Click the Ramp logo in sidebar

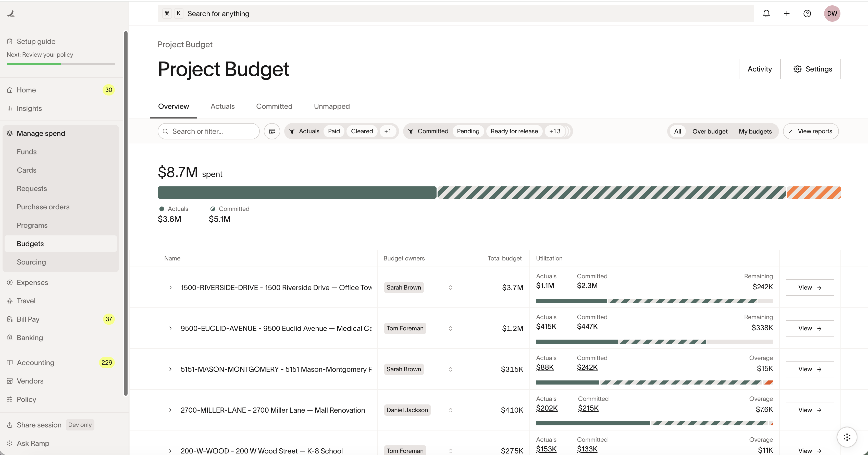point(11,14)
